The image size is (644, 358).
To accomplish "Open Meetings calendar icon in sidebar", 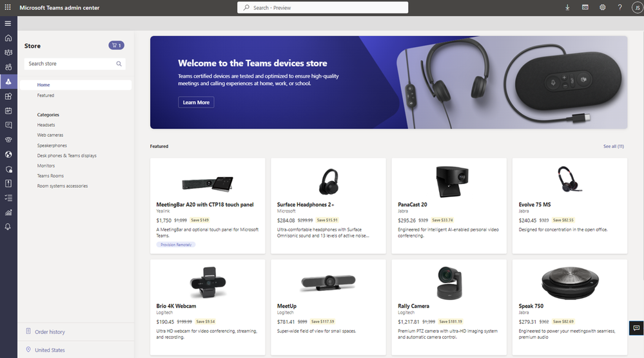I will click(8, 111).
